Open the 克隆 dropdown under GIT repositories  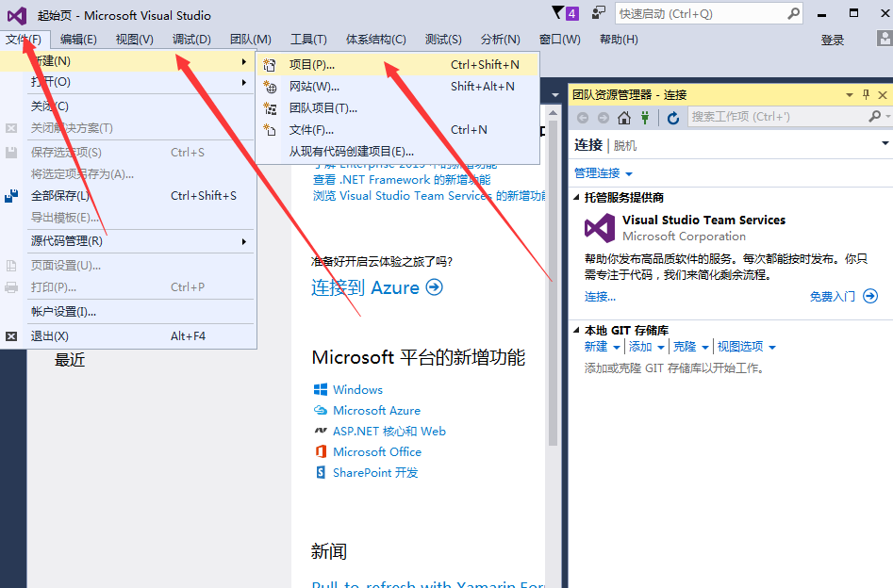(x=705, y=347)
